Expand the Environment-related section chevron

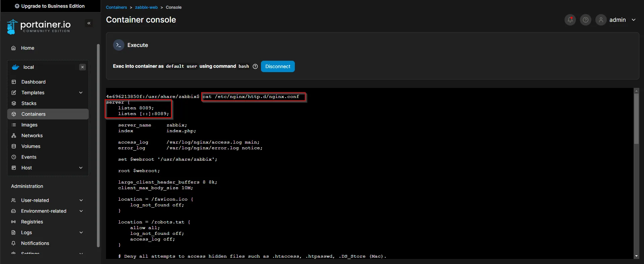click(x=81, y=211)
